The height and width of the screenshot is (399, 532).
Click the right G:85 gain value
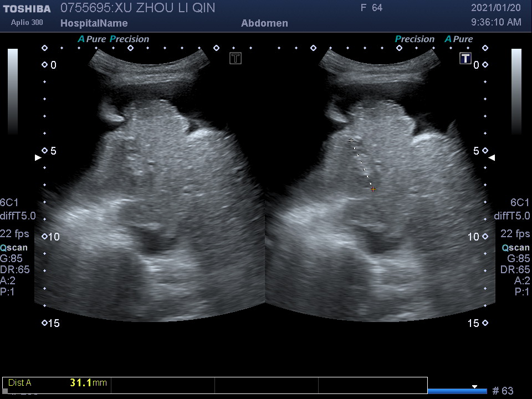point(519,259)
